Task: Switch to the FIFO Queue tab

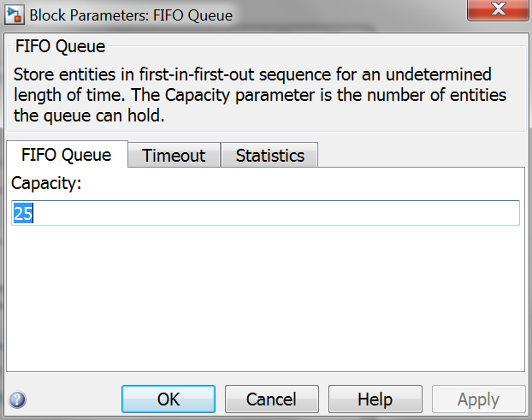Action: pos(67,155)
